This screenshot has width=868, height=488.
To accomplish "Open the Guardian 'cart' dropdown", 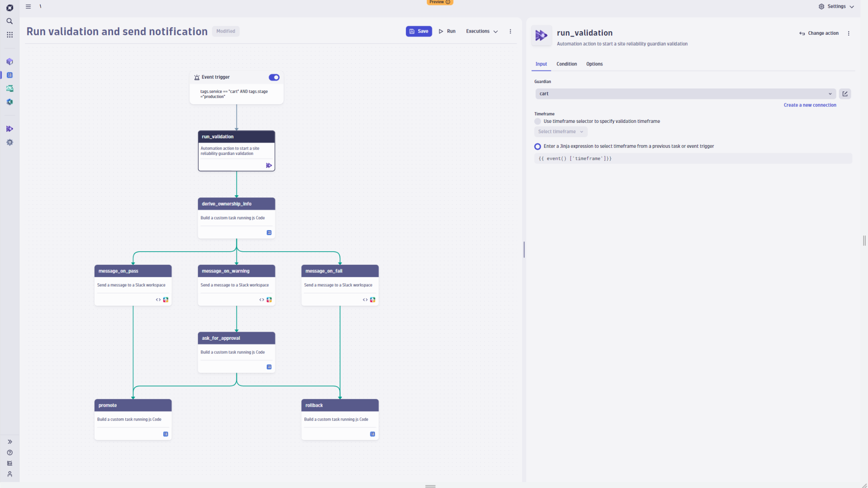I will 685,94.
